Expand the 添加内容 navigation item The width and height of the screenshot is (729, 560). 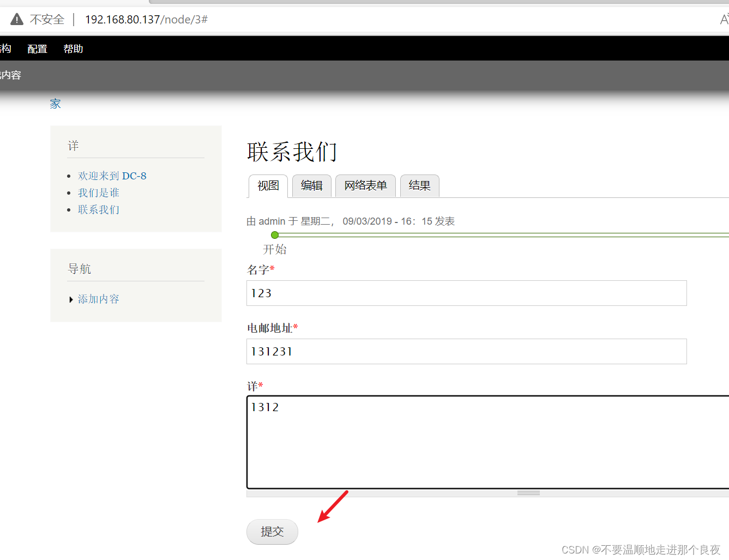click(x=98, y=299)
